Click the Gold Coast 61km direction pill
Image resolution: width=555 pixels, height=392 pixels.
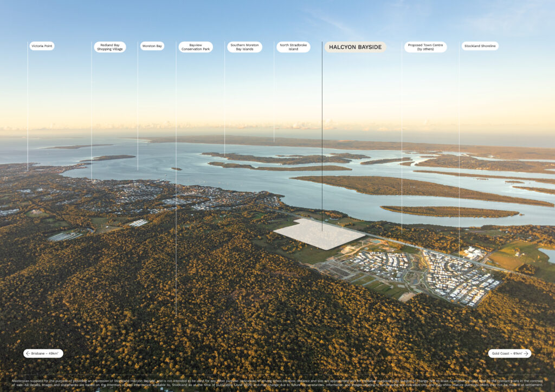509,354
